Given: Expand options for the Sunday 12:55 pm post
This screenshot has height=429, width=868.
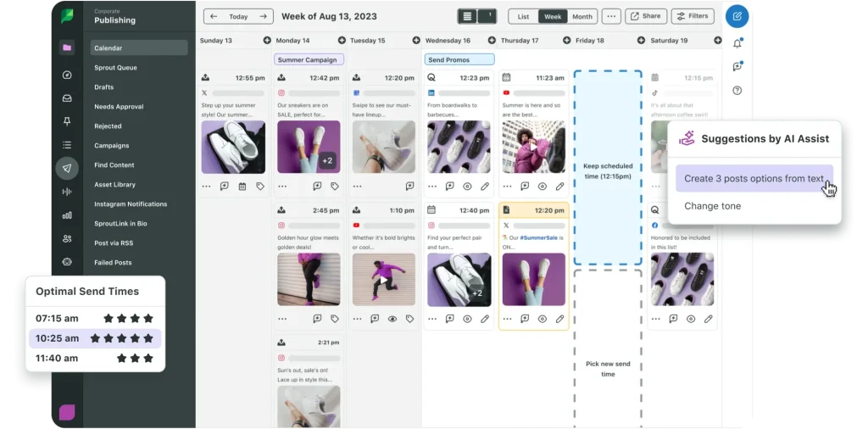Looking at the screenshot, I should 206,187.
